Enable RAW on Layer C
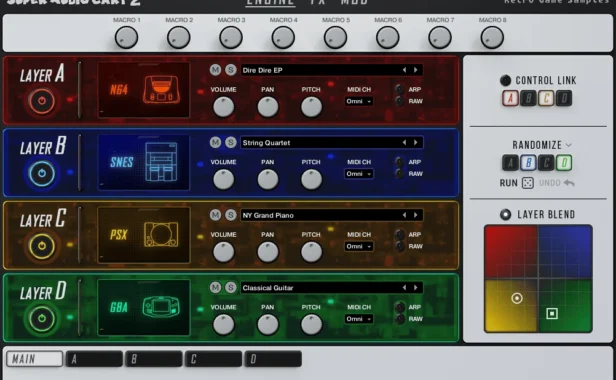The image size is (616, 380). click(400, 246)
